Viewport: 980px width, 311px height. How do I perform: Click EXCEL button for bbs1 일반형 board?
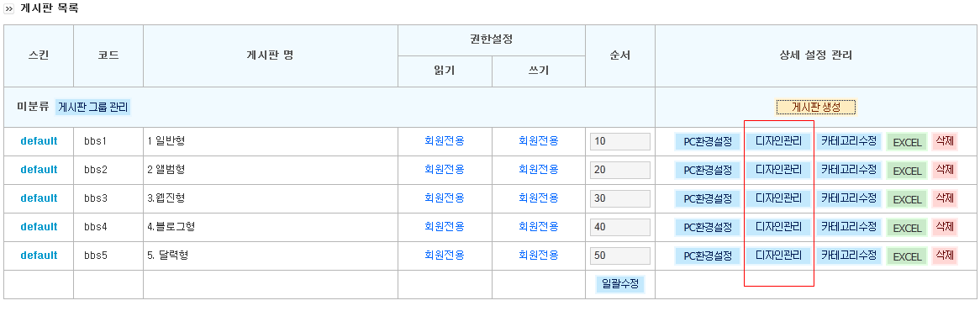pyautogui.click(x=907, y=142)
